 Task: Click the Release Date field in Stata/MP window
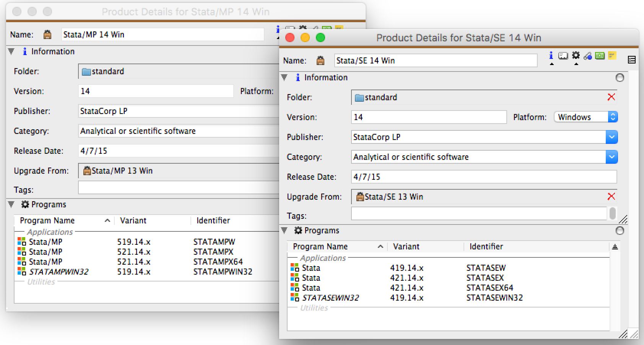(x=179, y=151)
